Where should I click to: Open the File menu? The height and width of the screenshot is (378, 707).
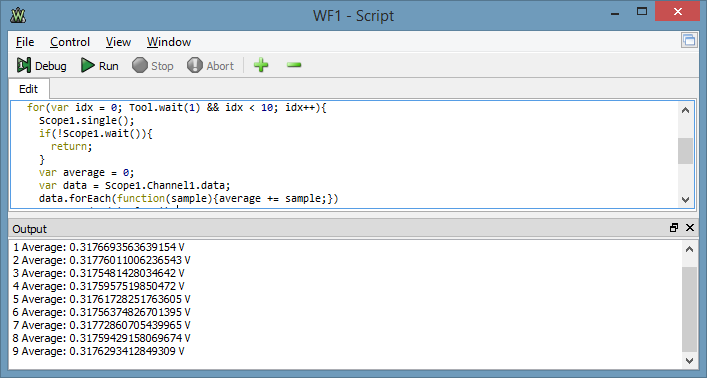[x=25, y=42]
